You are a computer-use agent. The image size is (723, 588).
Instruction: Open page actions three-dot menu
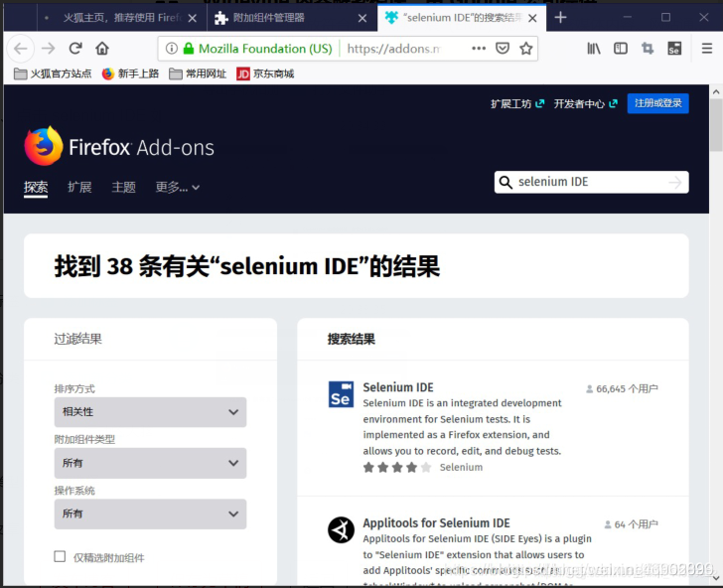click(x=479, y=49)
